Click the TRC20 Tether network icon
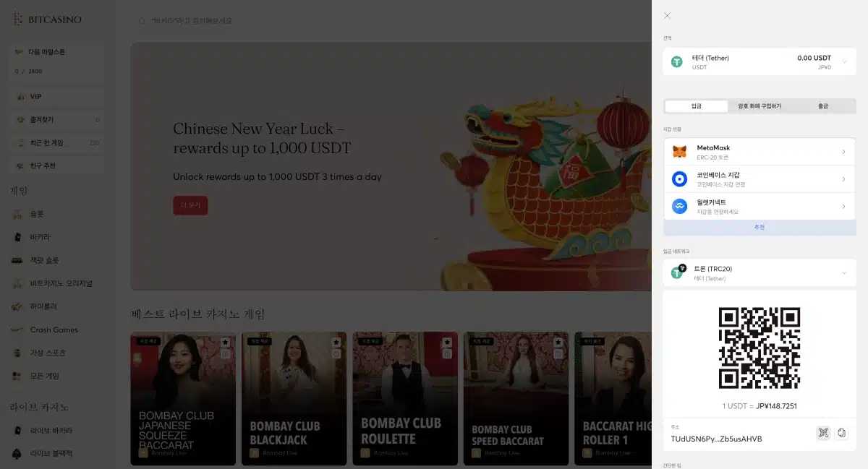 678,272
